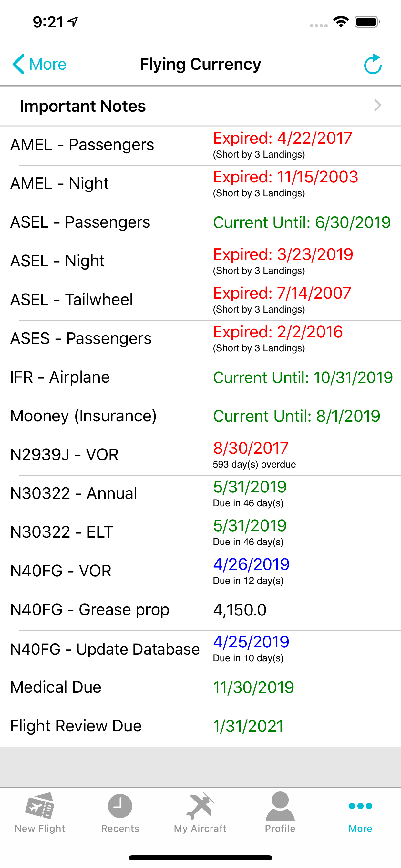
Task: Expand the Important Notes chevron
Action: (x=378, y=106)
